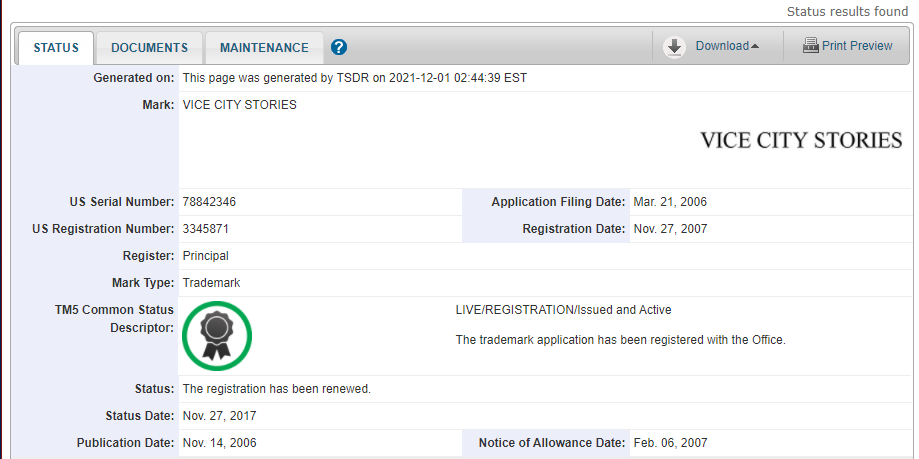Click the Publication Date Nov. 14, 2006
The image size is (919, 459).
[x=220, y=443]
